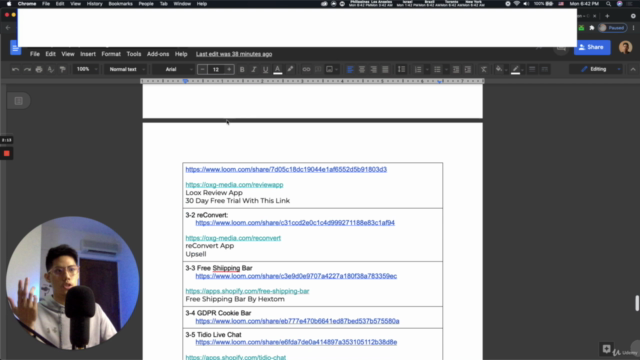Expand bulleted list style dropdown
This screenshot has height=360, width=640.
(x=446, y=69)
